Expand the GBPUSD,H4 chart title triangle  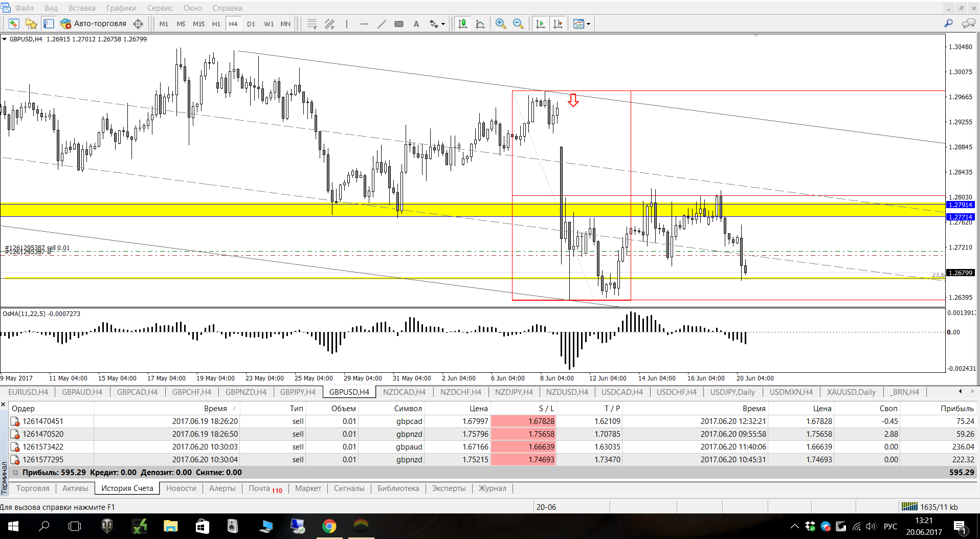[5, 39]
